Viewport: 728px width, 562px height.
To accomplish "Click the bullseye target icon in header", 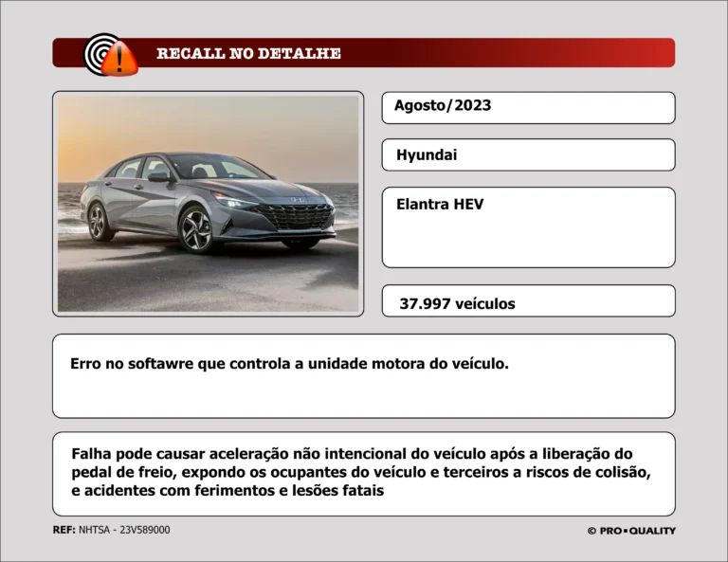I will pos(100,51).
